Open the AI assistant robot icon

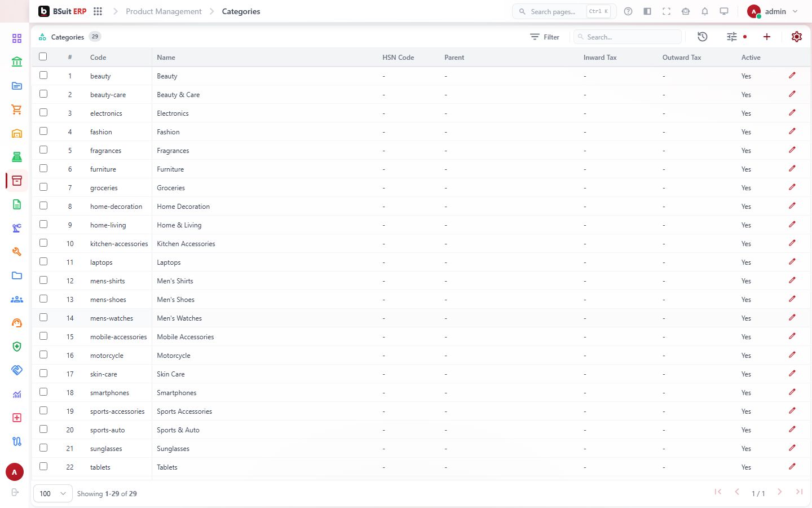point(686,11)
